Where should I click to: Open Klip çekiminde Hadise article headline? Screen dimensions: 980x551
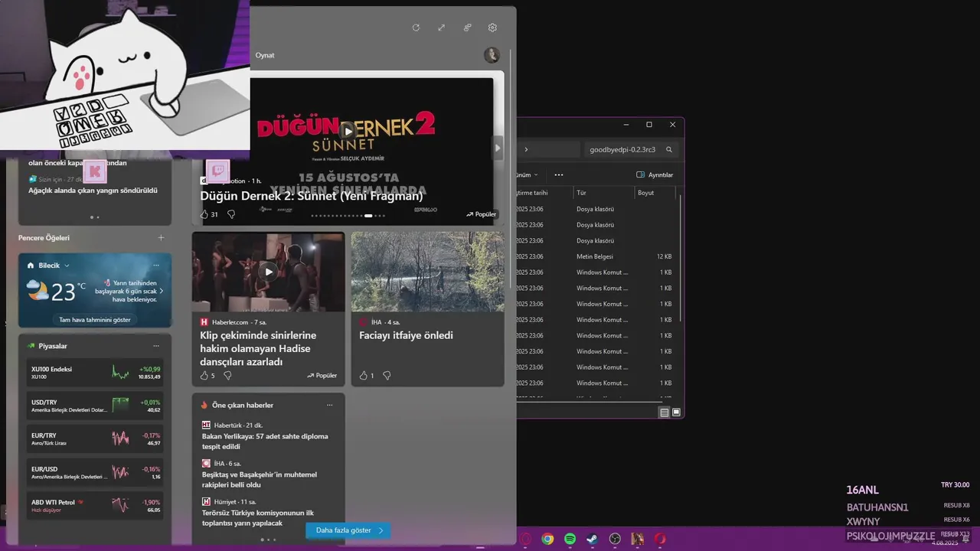tap(258, 348)
